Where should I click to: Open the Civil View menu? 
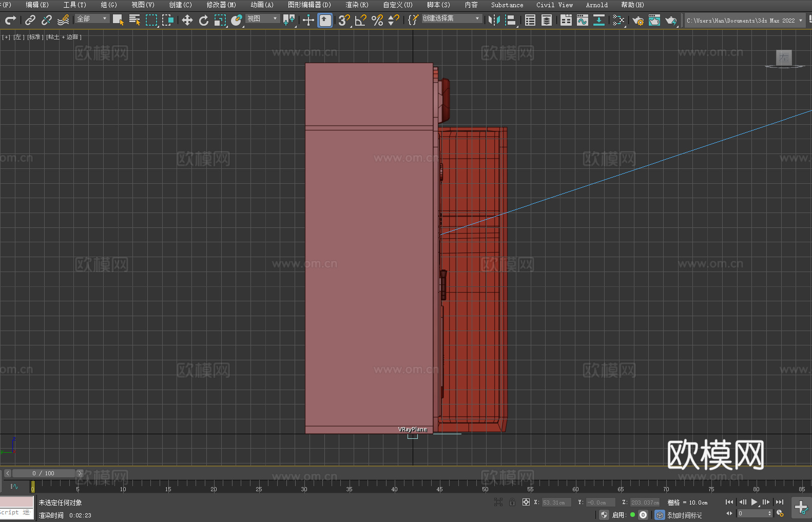click(x=554, y=5)
